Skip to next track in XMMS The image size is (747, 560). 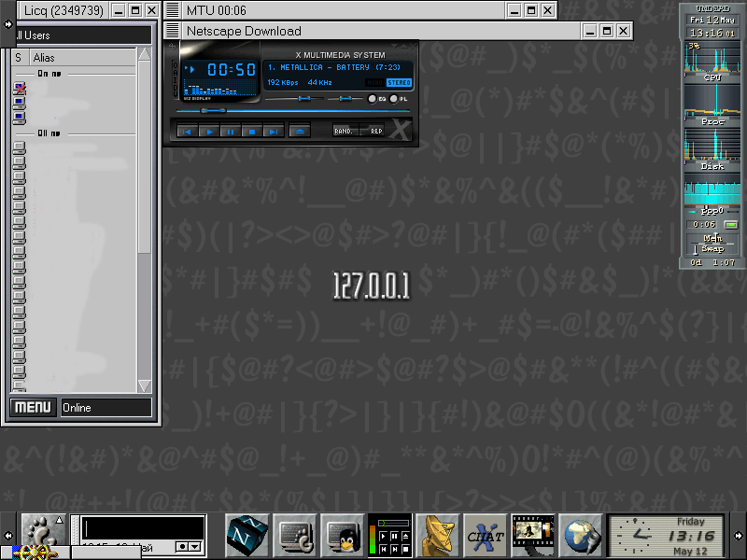273,132
